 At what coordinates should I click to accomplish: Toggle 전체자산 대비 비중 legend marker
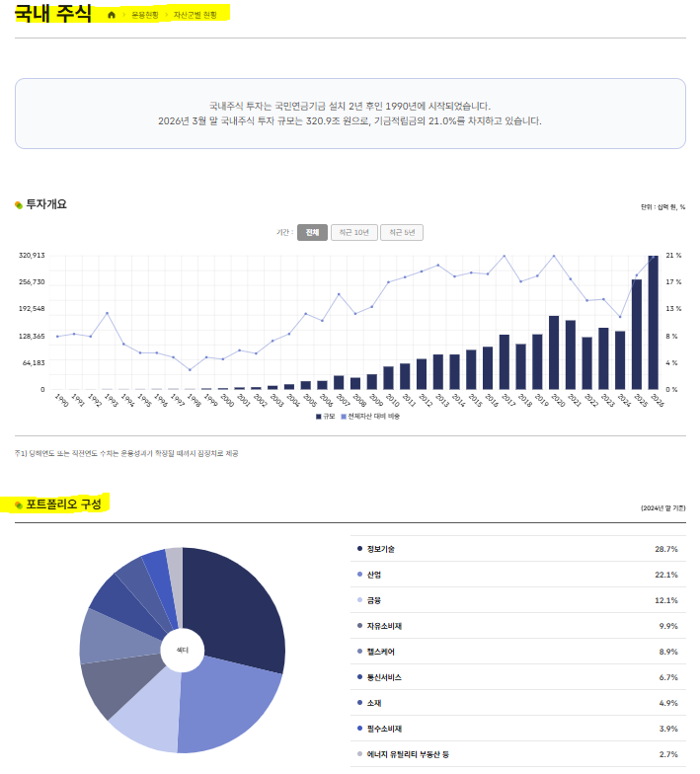344,417
